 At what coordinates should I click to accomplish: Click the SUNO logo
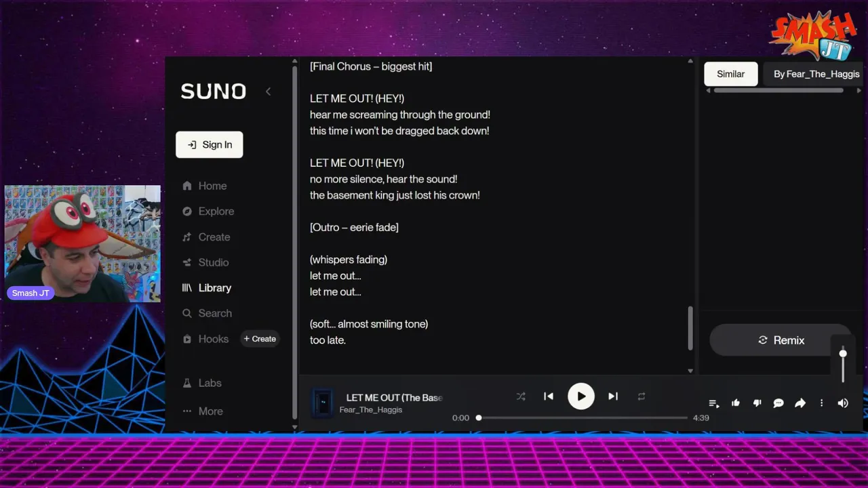(x=213, y=91)
